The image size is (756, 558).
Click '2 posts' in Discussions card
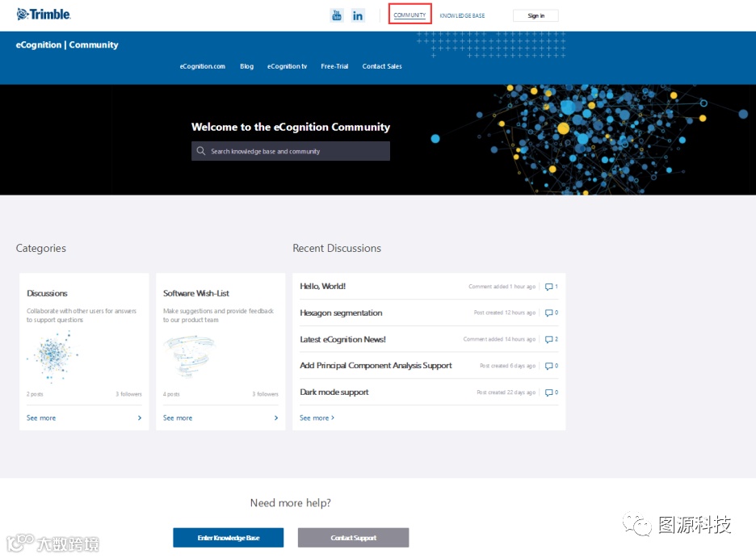[x=35, y=394]
